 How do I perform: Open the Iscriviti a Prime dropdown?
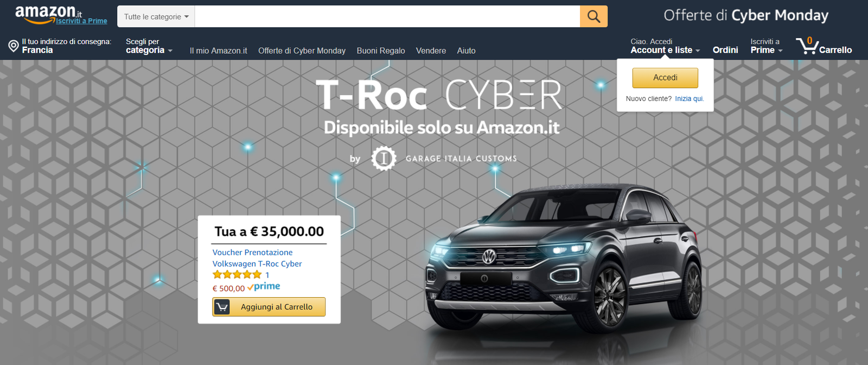tap(766, 46)
